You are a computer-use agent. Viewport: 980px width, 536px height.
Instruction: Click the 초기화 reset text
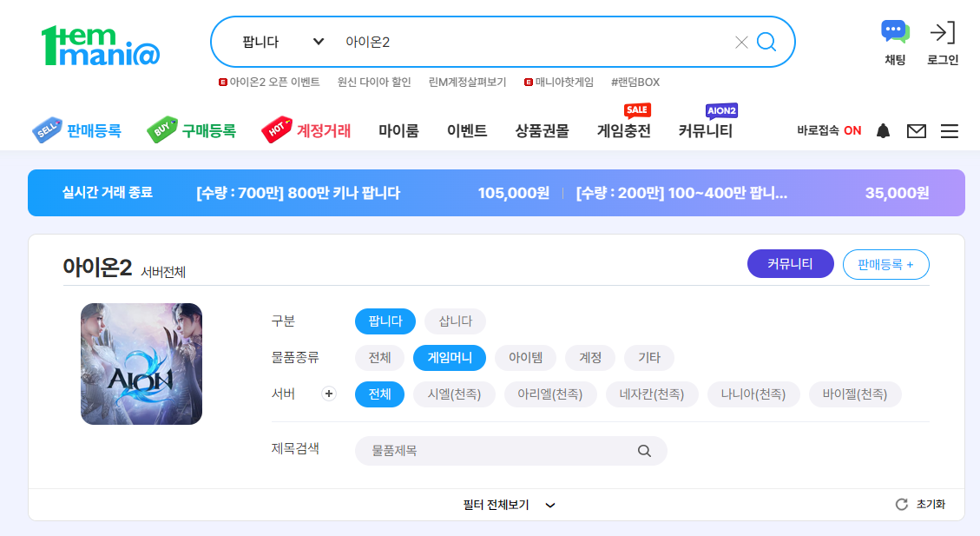pos(931,504)
